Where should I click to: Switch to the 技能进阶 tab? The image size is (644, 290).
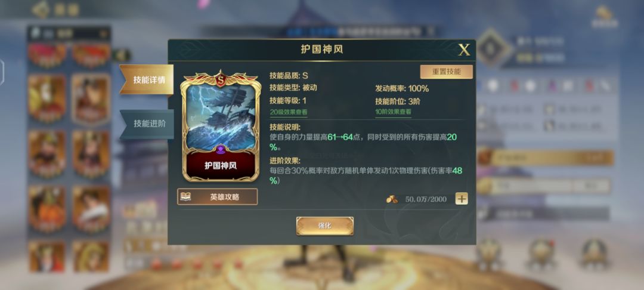pyautogui.click(x=148, y=124)
